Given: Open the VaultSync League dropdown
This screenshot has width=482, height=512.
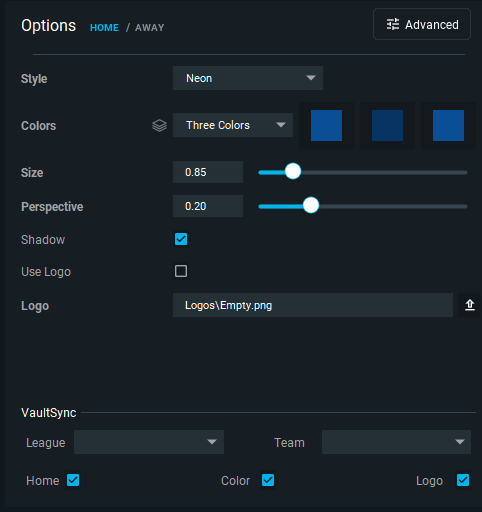Looking at the screenshot, I should [149, 442].
